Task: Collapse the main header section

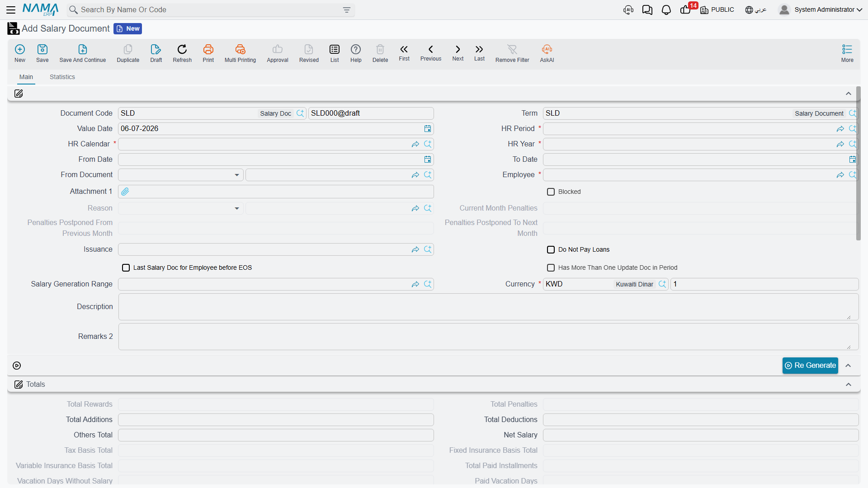Action: [849, 94]
